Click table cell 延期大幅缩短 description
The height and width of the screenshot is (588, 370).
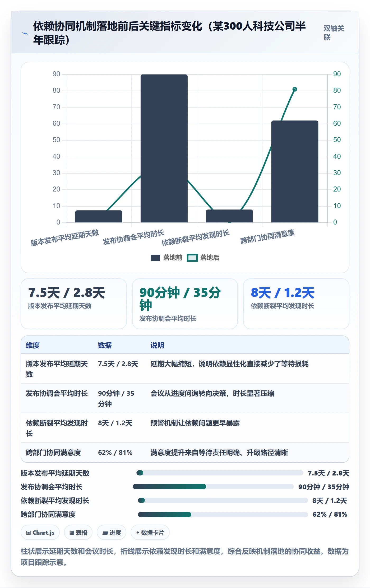click(229, 364)
